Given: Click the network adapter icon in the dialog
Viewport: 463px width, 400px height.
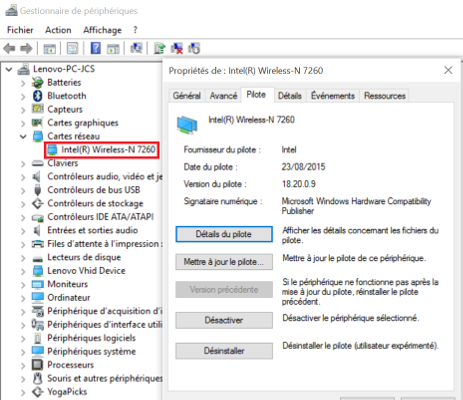Looking at the screenshot, I should pyautogui.click(x=187, y=125).
